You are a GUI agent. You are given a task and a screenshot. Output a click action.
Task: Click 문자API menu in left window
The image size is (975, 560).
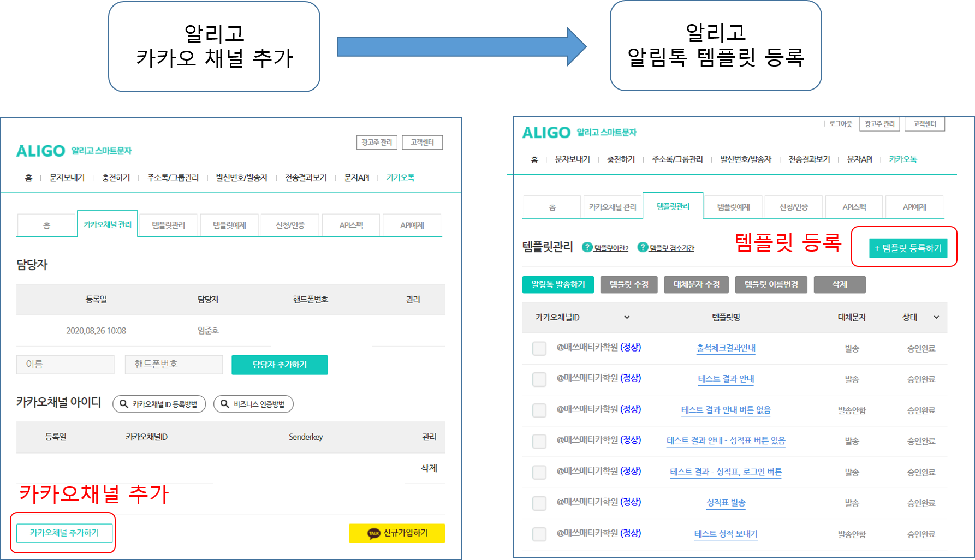[356, 177]
